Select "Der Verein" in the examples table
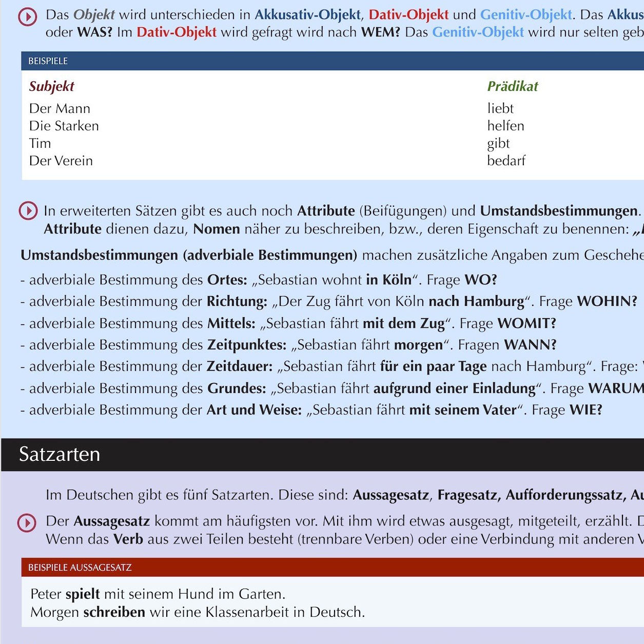 [61, 161]
